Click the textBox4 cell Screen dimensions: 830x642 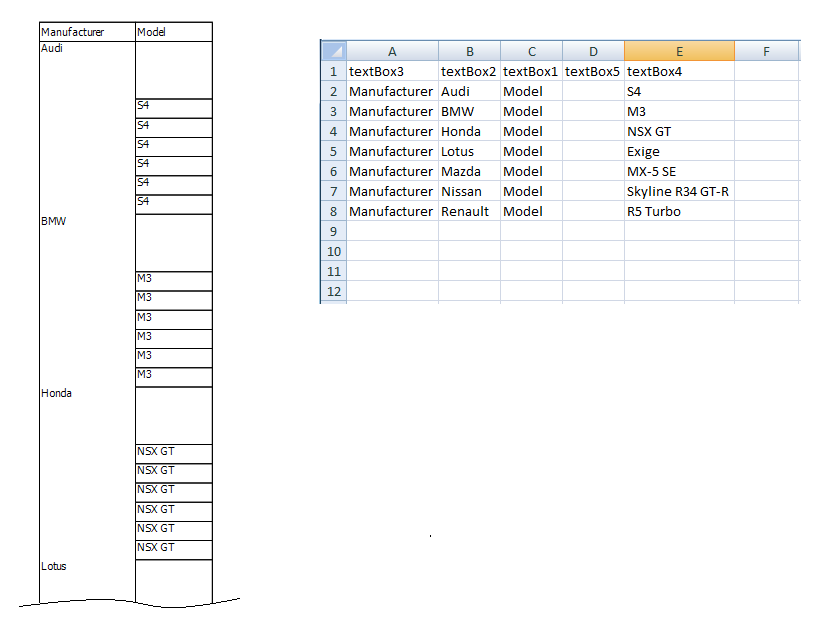(679, 71)
